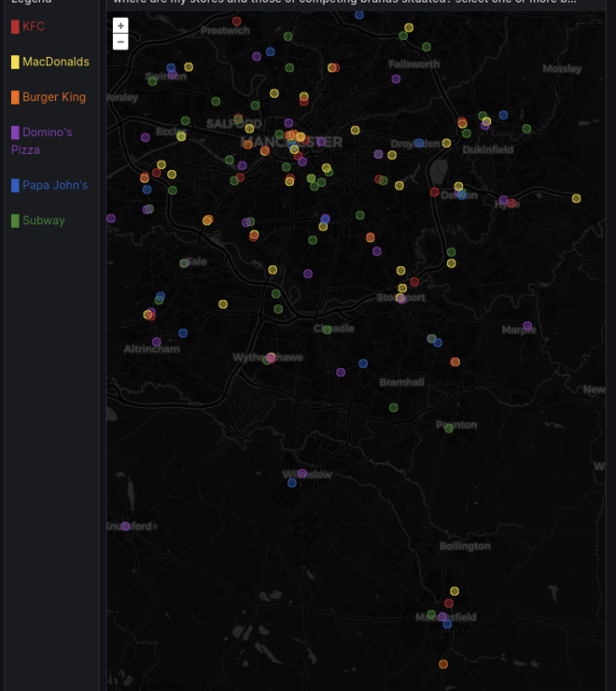Zoom out on the map
The image size is (616, 691).
pos(120,42)
